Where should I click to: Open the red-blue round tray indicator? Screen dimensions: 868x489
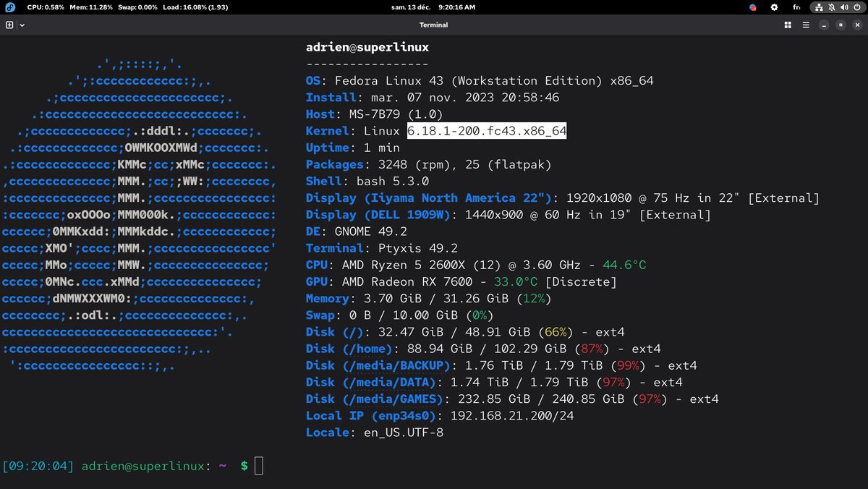point(753,7)
